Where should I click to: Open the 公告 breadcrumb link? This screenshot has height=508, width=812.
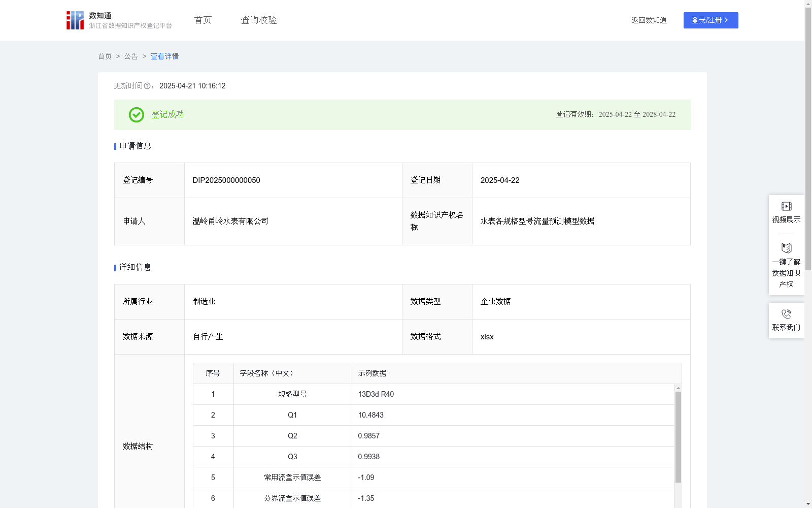point(131,56)
